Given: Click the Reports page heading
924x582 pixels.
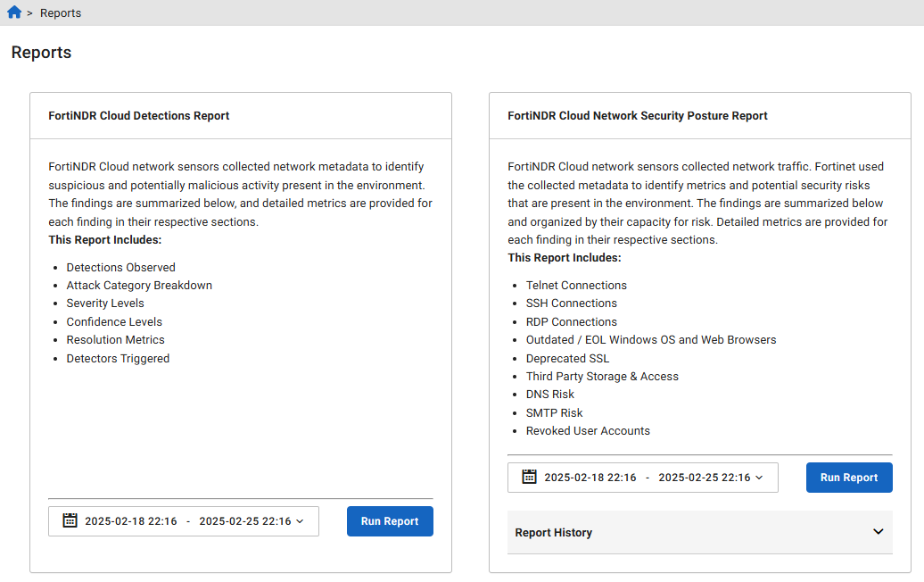Looking at the screenshot, I should [40, 52].
